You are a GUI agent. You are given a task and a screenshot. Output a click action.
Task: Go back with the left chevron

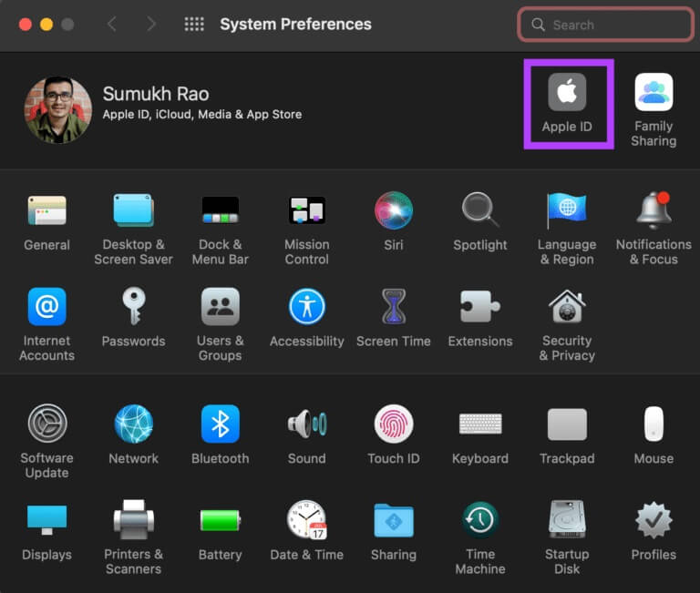112,24
